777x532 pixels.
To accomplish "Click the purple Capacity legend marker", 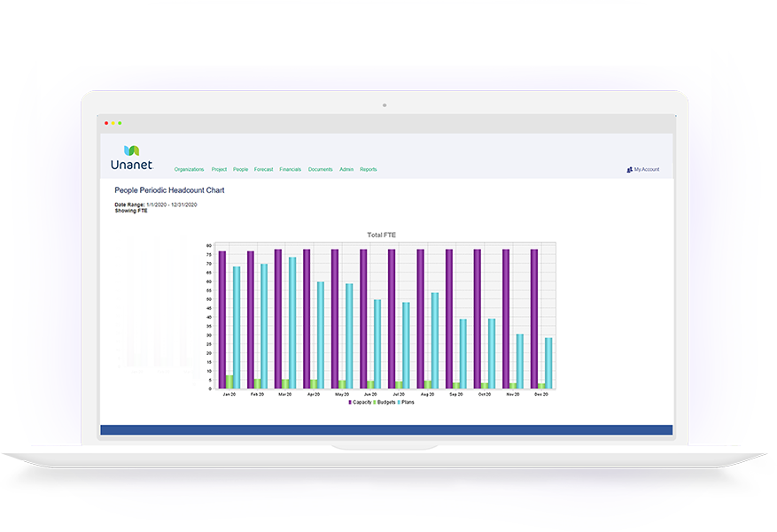I will click(349, 401).
